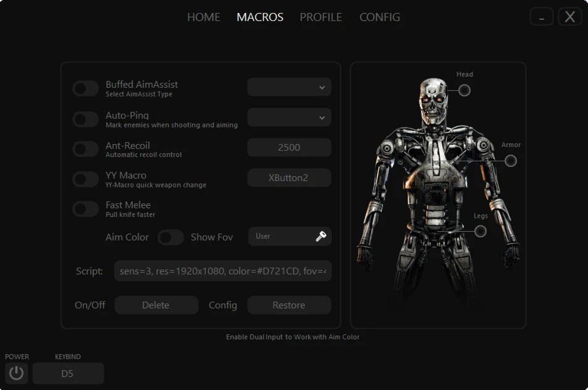
Task: Turn on the Ant-Recoil switch
Action: click(85, 149)
